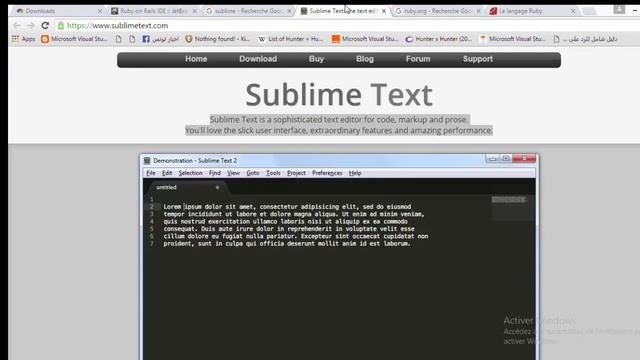The image size is (640, 360).
Task: Close the untitled tab in Sublime demo
Action: [217, 187]
